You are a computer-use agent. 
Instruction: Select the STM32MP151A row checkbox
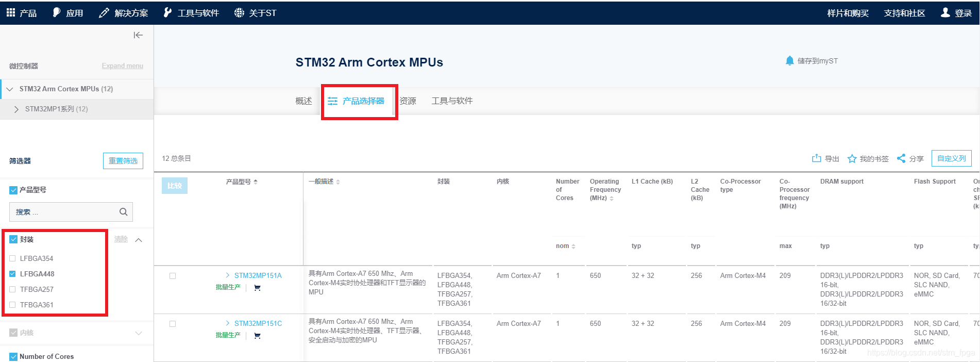tap(173, 276)
